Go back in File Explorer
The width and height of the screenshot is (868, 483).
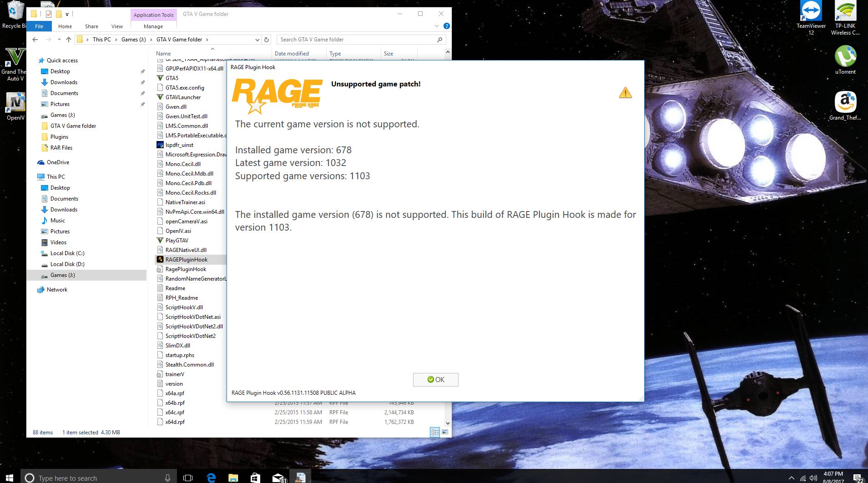(35, 40)
